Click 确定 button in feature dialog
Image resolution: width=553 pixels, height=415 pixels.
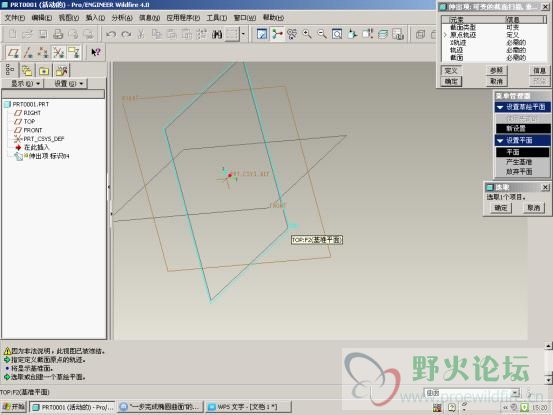click(x=451, y=81)
